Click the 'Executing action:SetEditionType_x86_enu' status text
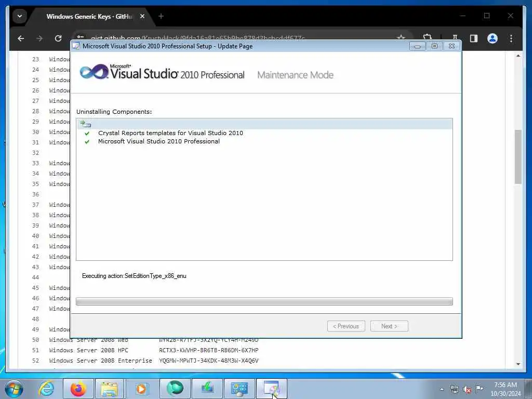Image resolution: width=532 pixels, height=399 pixels. tap(134, 276)
